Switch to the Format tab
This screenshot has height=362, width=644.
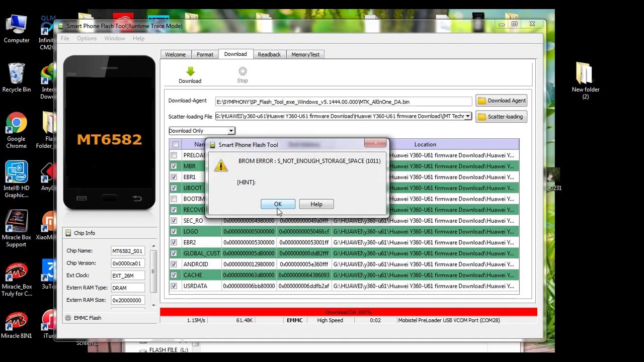click(205, 54)
